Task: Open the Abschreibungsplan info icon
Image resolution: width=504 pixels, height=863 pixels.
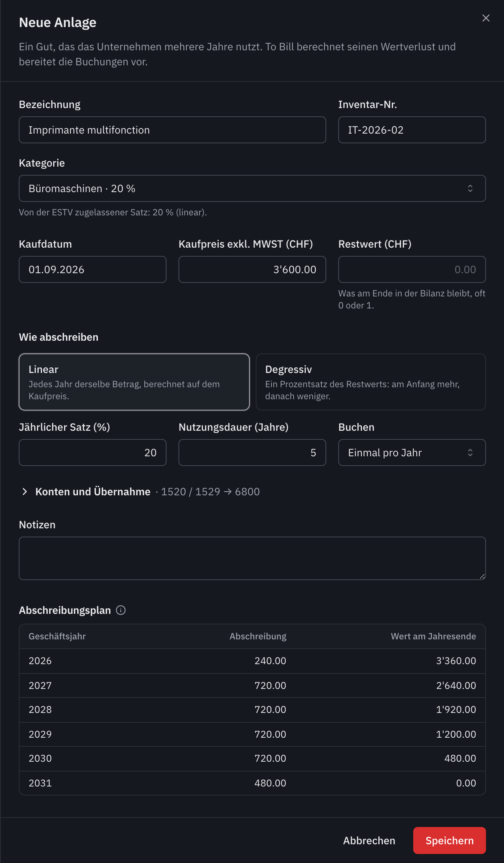Action: (x=121, y=610)
